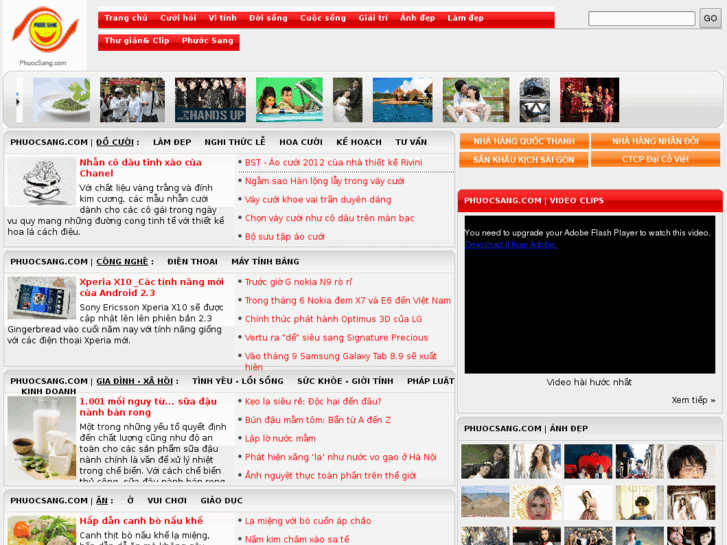Select ĐIỆN THOẠI subcategory

point(192,262)
